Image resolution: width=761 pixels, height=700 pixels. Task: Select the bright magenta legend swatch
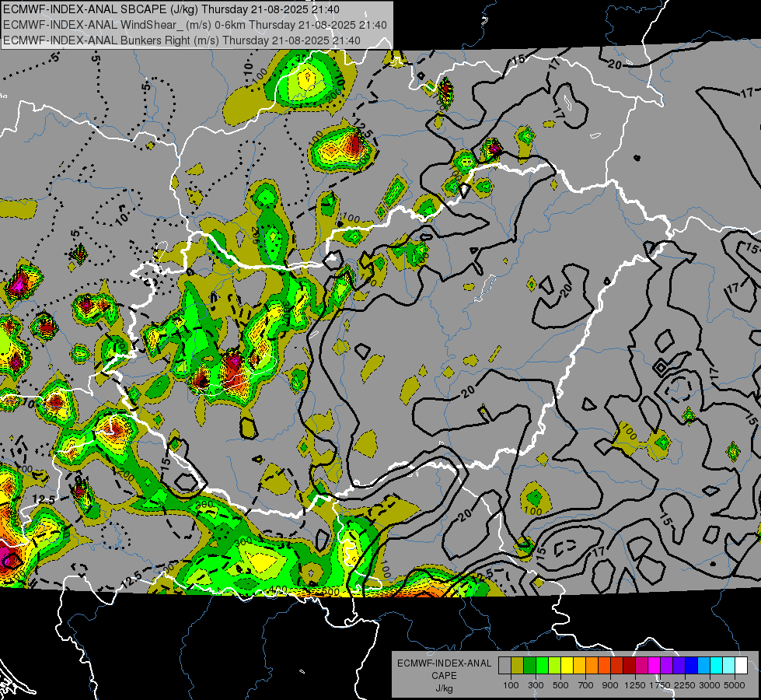pyautogui.click(x=654, y=665)
